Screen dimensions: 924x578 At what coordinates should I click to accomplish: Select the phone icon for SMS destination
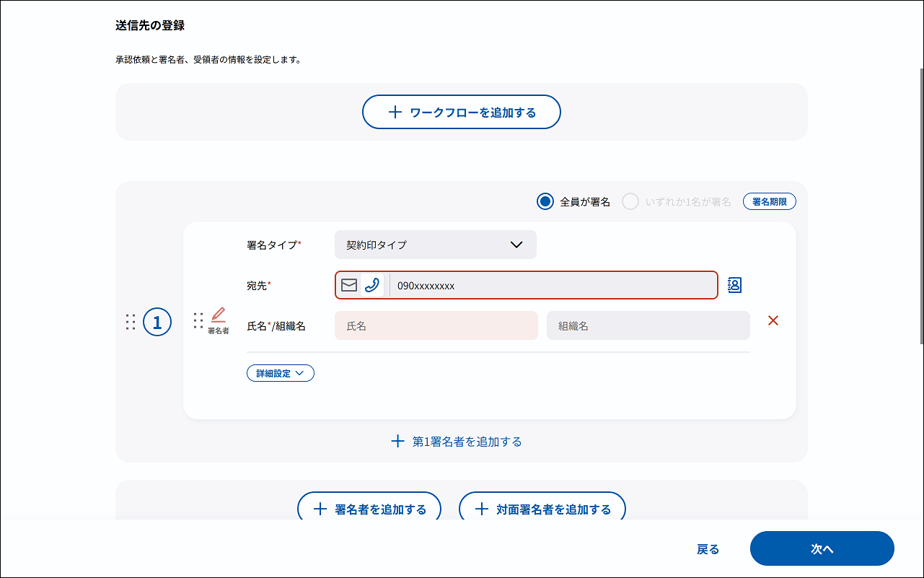(372, 285)
